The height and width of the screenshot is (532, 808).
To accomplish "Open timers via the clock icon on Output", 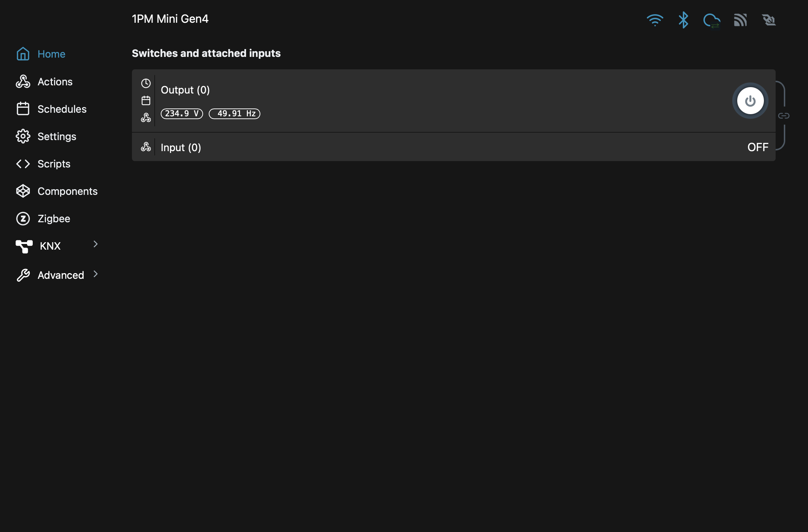I will coord(146,83).
